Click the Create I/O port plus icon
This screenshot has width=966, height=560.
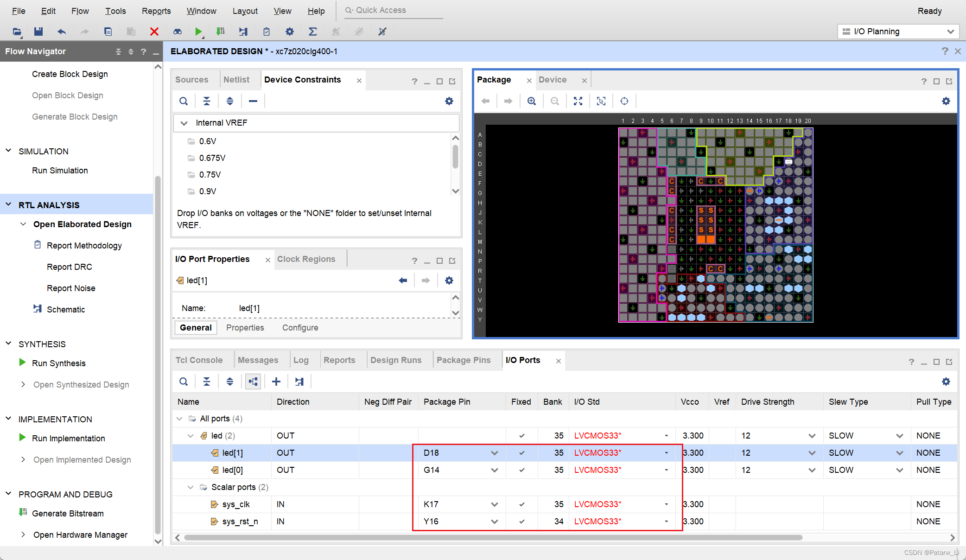(x=276, y=382)
